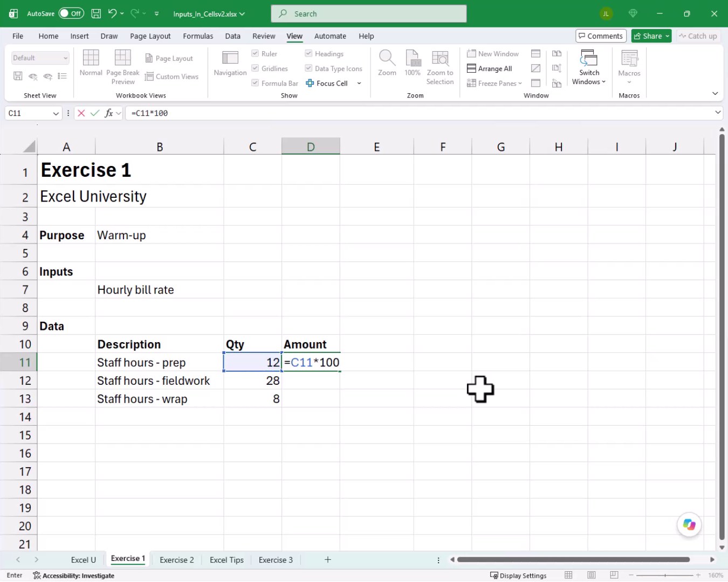Switch to Page Break Preview
This screenshot has height=582, width=728.
click(123, 67)
